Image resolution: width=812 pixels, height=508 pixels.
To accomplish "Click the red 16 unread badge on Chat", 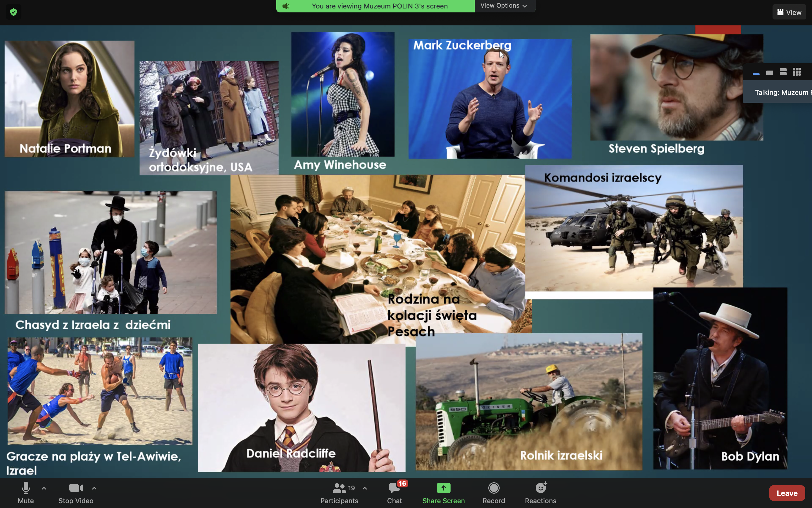I will [x=402, y=483].
